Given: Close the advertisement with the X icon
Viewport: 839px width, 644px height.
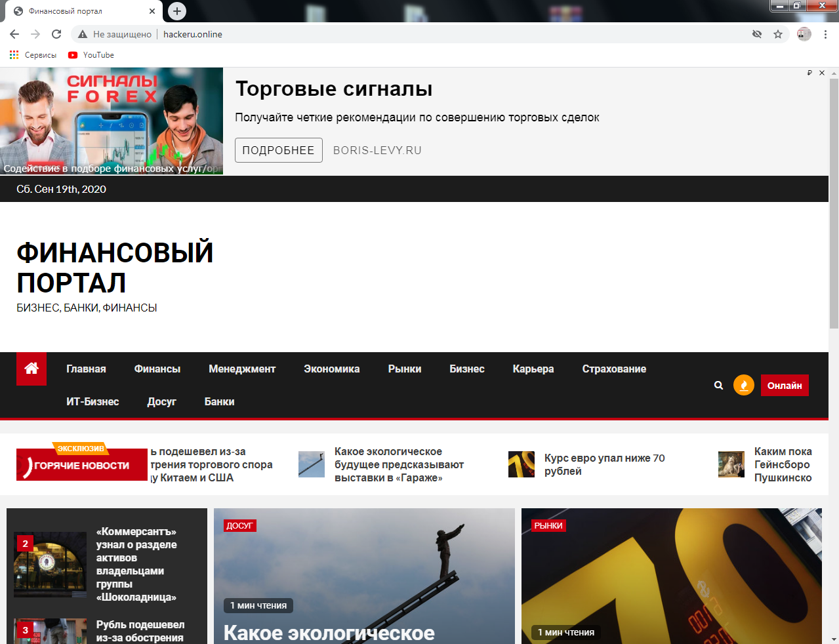Looking at the screenshot, I should click(x=822, y=73).
